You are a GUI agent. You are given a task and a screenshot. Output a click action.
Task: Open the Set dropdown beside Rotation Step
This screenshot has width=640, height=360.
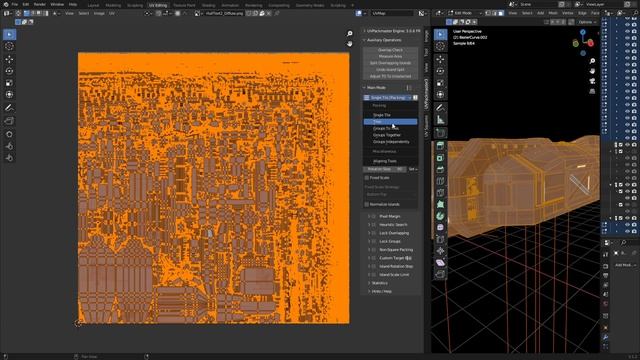(413, 169)
